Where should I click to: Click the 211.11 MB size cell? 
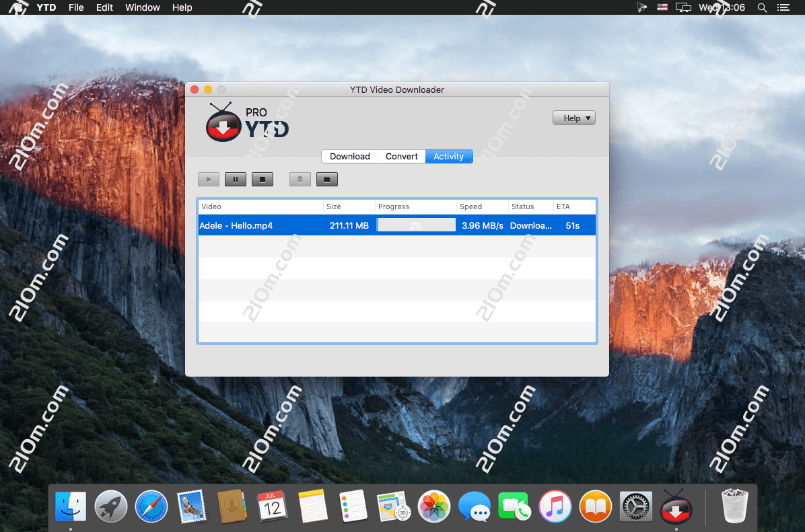coord(349,226)
